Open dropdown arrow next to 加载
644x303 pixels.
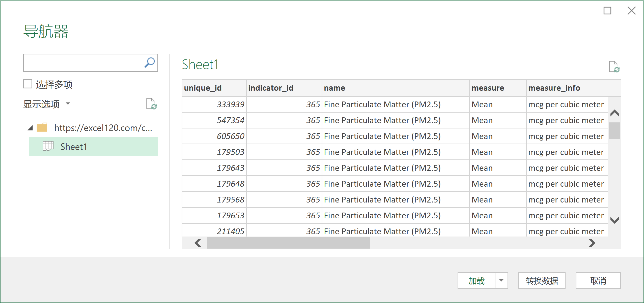click(x=501, y=280)
